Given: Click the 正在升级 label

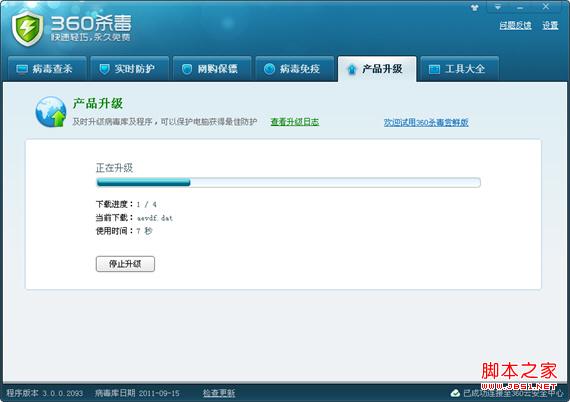Looking at the screenshot, I should coord(114,168).
